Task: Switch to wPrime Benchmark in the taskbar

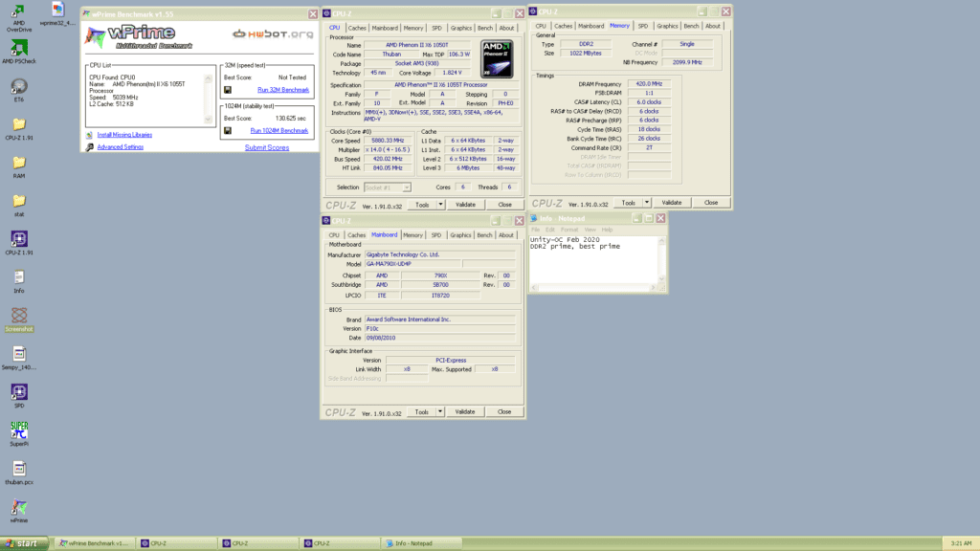Action: click(x=94, y=543)
